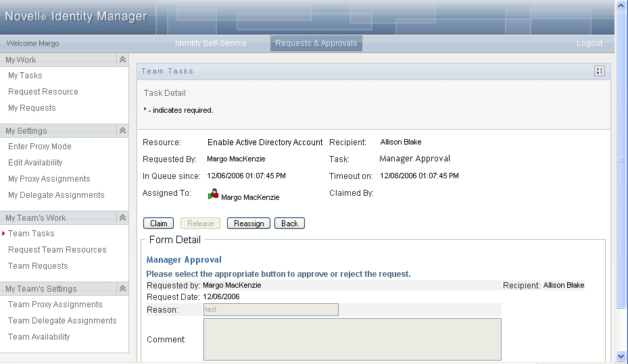Collapse the My Work section
Image resolution: width=628 pixels, height=364 pixels.
click(122, 59)
